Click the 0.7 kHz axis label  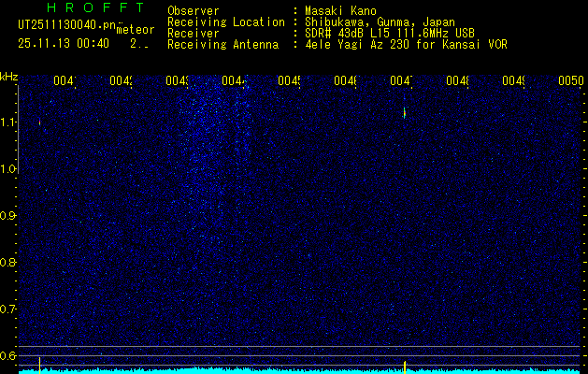point(7,309)
